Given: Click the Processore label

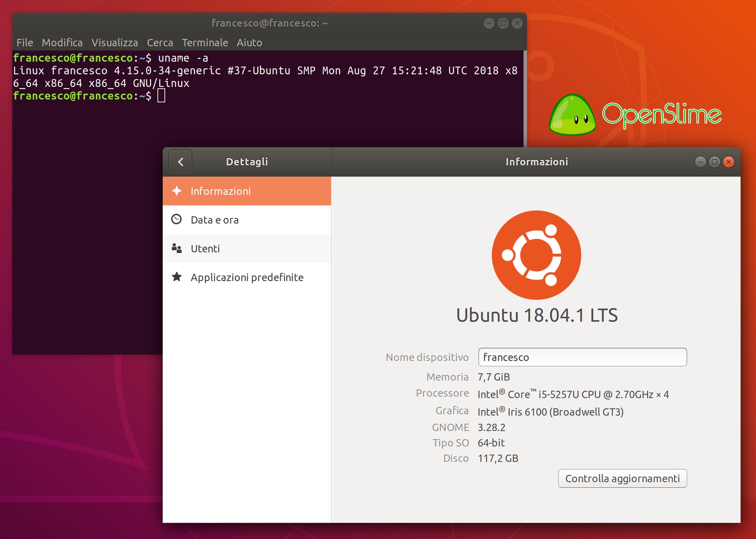Looking at the screenshot, I should pyautogui.click(x=442, y=393).
